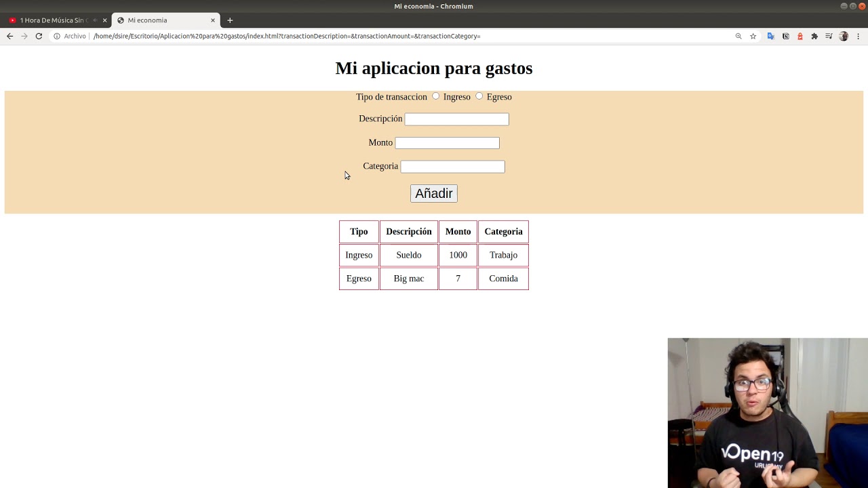
Task: Click the browser forward arrow
Action: (24, 36)
